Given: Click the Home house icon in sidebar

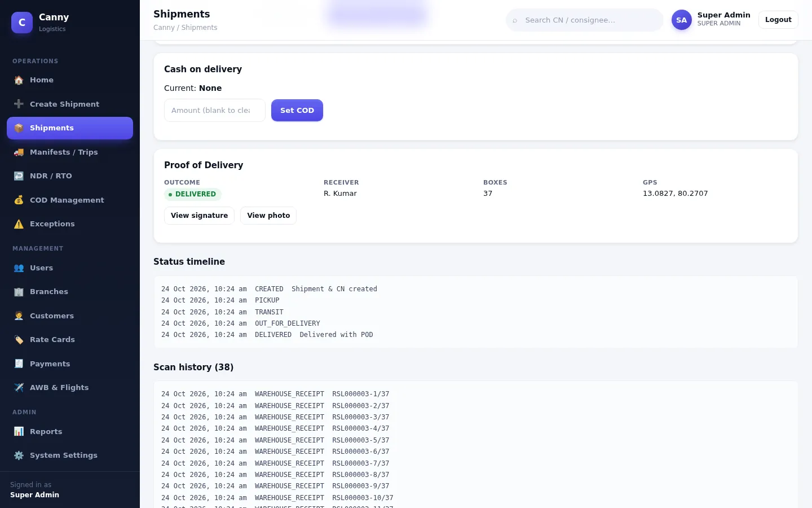Looking at the screenshot, I should tap(19, 80).
